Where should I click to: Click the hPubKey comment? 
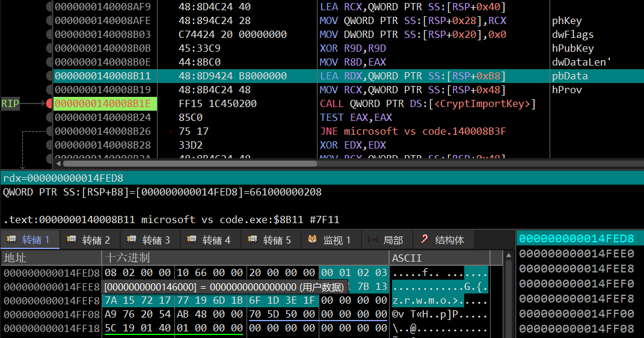coord(572,49)
